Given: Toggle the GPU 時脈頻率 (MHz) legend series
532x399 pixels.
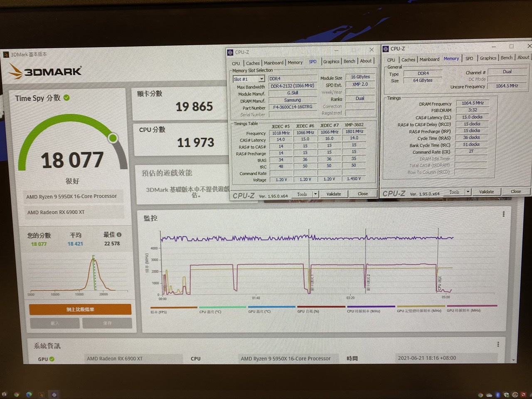Looking at the screenshot, I should point(464,310).
